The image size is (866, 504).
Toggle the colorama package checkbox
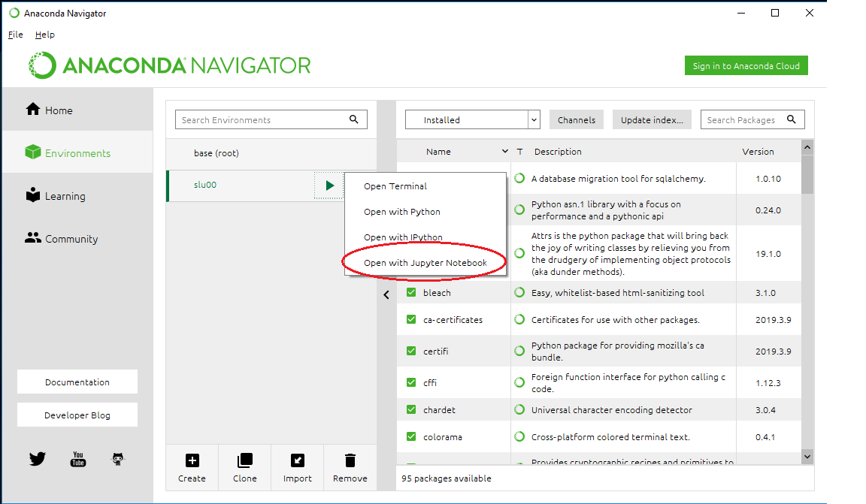click(411, 436)
